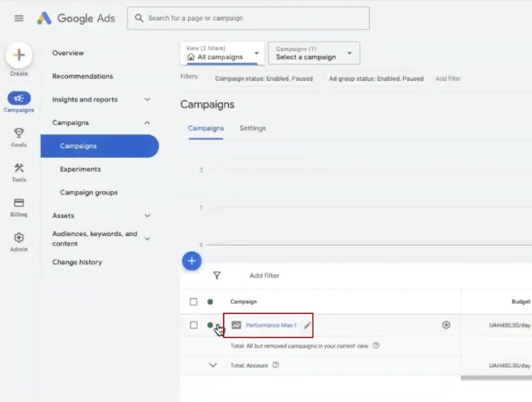Open the hamburger main menu
Screen dimensions: 532x402
click(x=19, y=19)
